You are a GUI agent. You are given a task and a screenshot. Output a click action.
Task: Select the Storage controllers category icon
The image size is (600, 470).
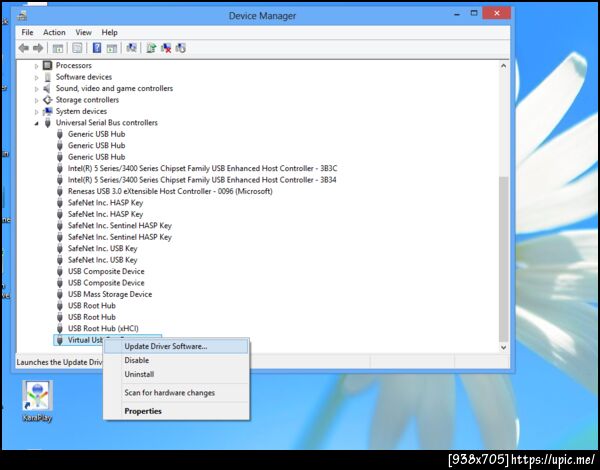[47, 100]
